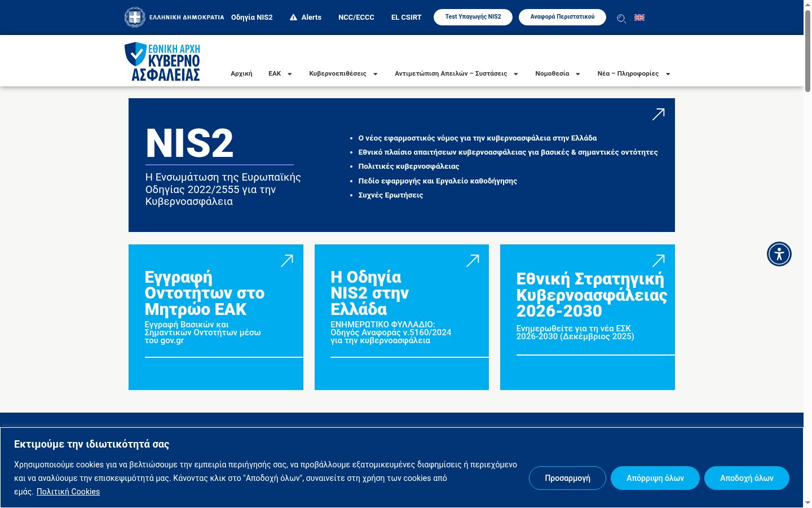
Task: Open Πολιτική Cookies link
Action: pos(68,492)
